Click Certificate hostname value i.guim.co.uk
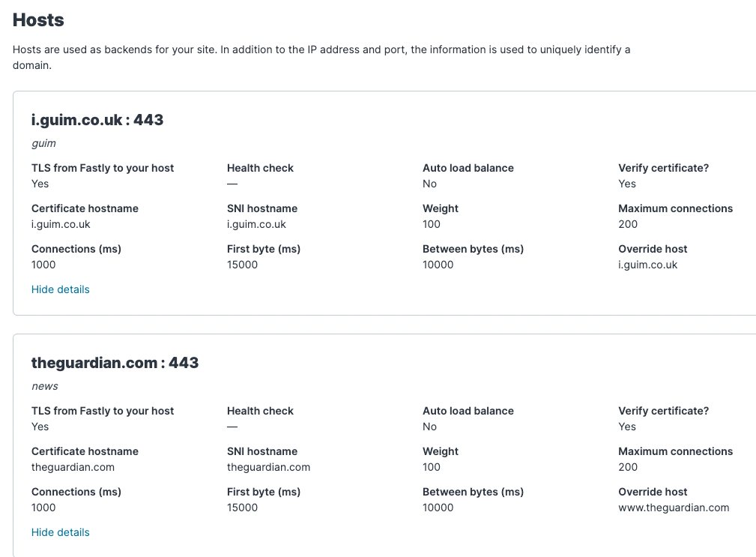 point(61,224)
